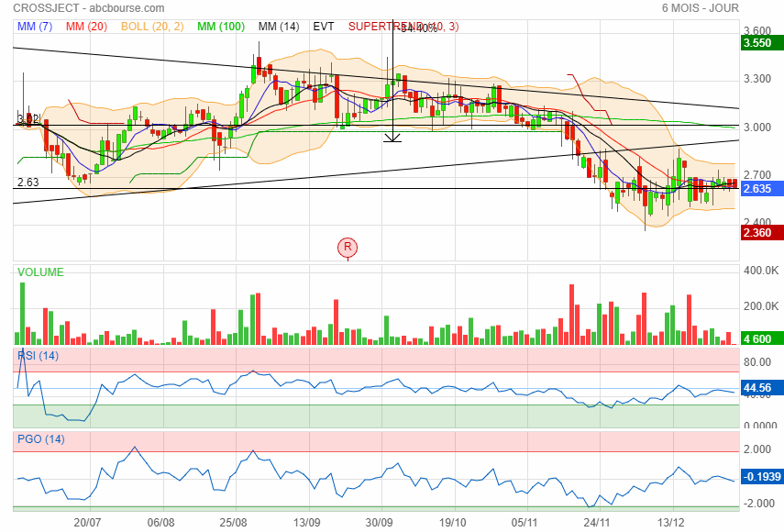Click the 19/10 date axis label

(x=452, y=523)
